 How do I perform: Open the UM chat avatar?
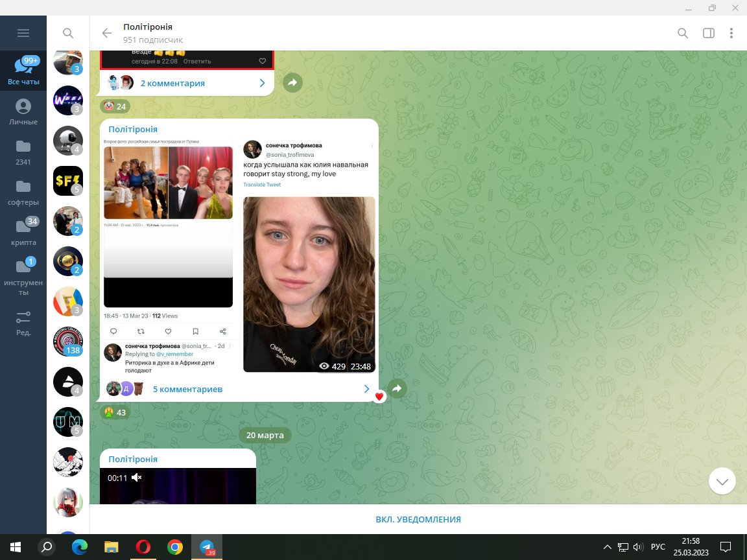pyautogui.click(x=68, y=422)
